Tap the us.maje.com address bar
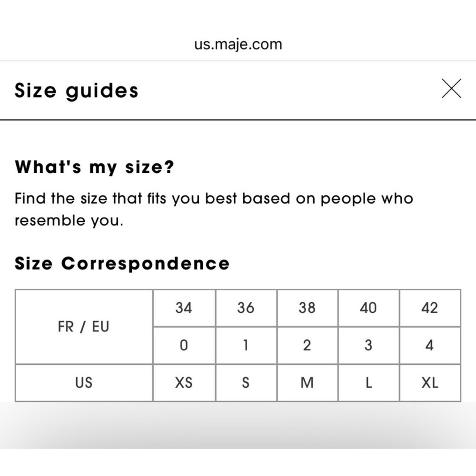Viewport: 476px width, 476px height. click(238, 44)
